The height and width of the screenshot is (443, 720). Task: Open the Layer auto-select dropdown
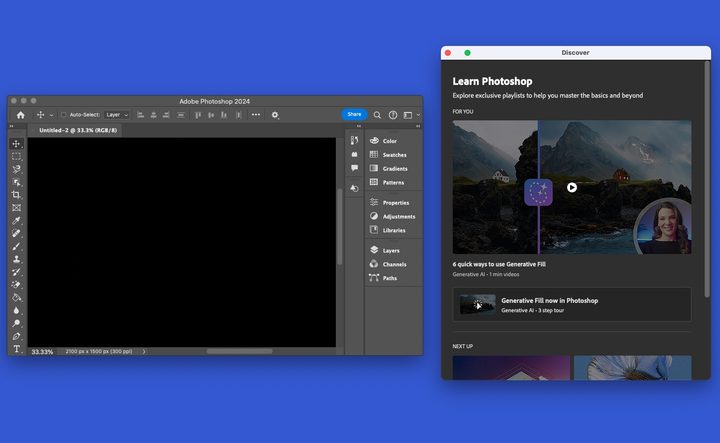[117, 115]
